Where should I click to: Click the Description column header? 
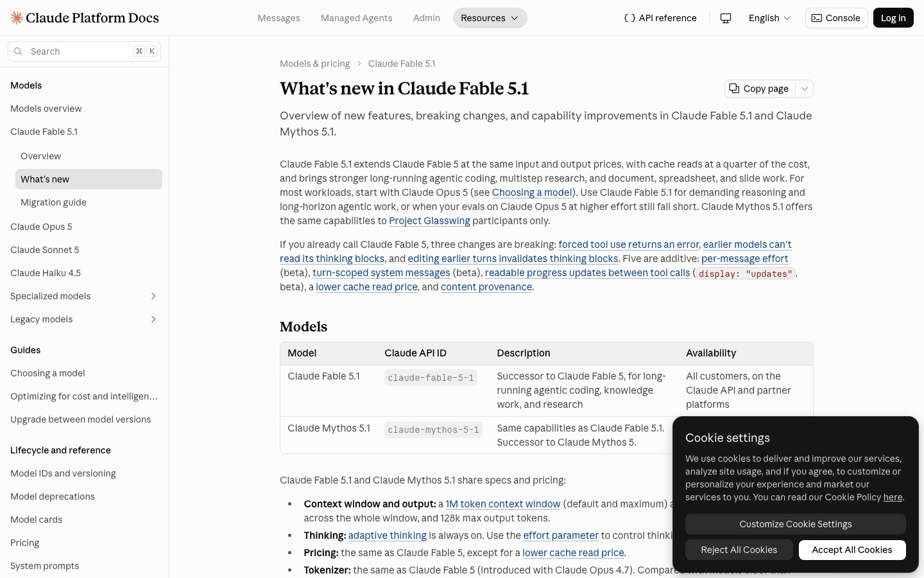[x=523, y=353]
